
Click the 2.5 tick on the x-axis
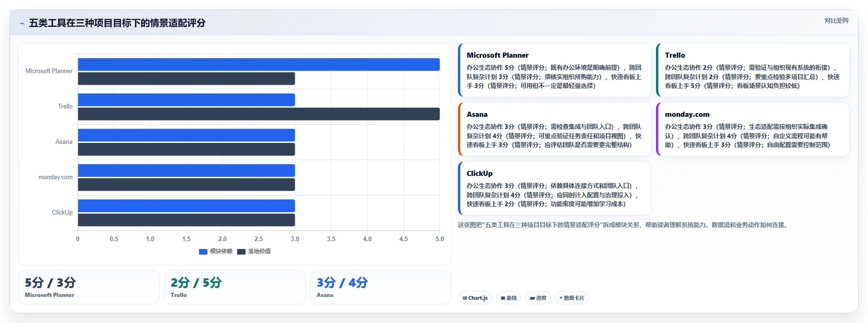click(259, 239)
